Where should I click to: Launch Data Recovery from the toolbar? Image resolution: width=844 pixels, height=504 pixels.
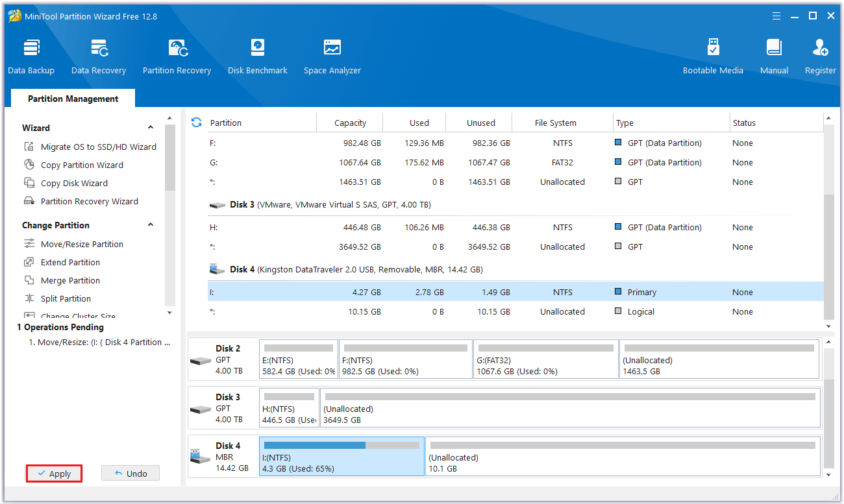99,57
